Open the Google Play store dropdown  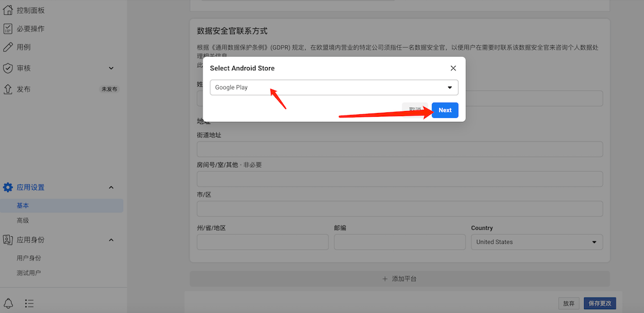click(x=334, y=88)
